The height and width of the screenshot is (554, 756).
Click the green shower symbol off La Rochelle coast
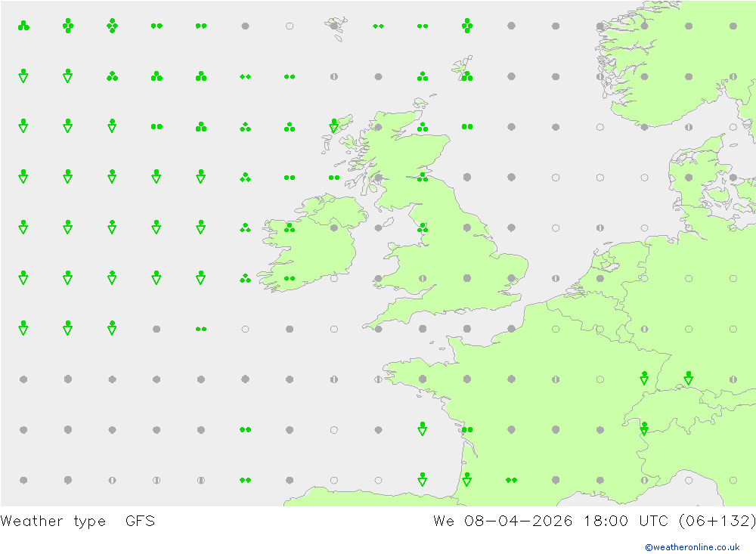click(423, 429)
